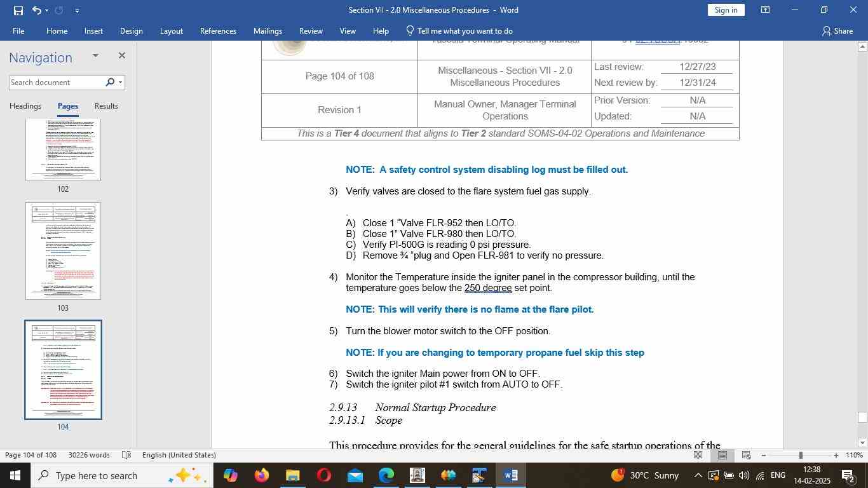This screenshot has width=868, height=488.
Task: Click English (United States) language indicator
Action: coord(179,455)
